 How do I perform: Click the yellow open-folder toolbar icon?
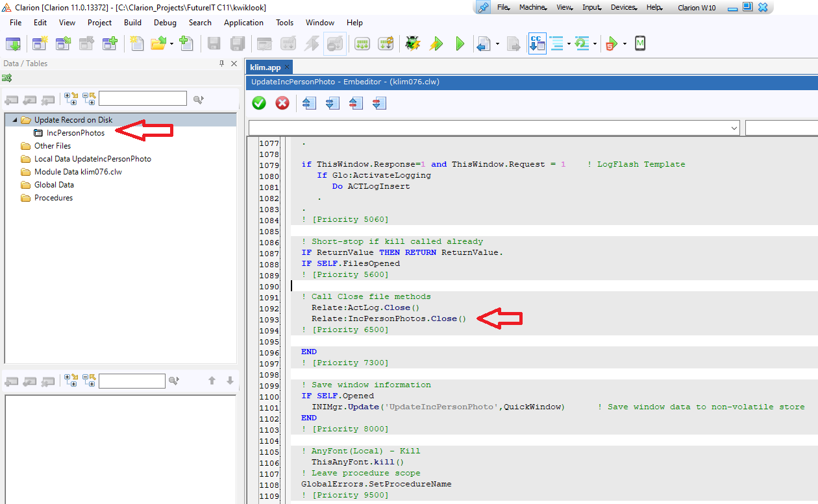(158, 43)
